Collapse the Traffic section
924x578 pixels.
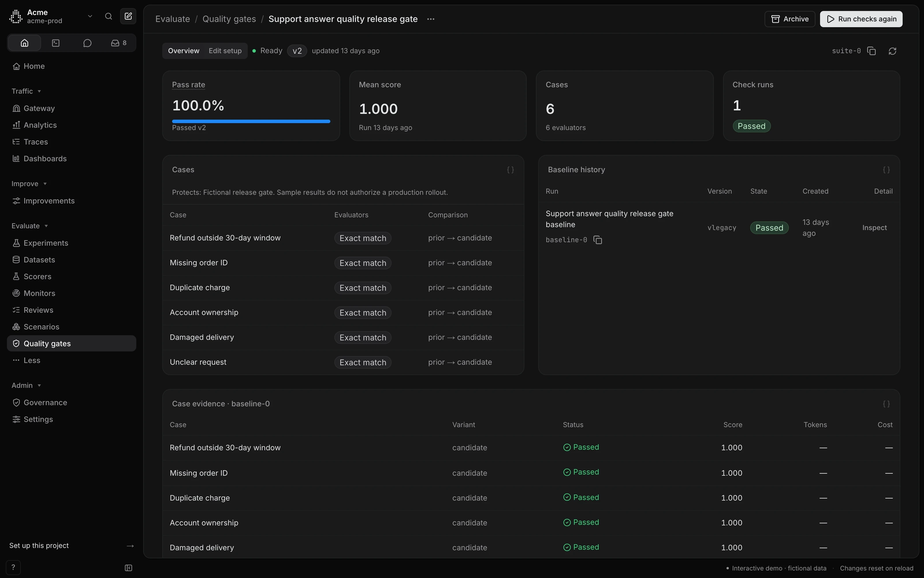pyautogui.click(x=26, y=91)
